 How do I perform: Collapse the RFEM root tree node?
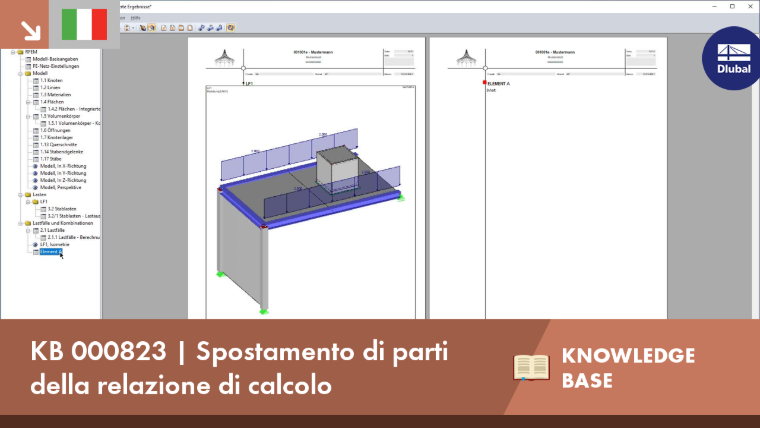pos(13,52)
